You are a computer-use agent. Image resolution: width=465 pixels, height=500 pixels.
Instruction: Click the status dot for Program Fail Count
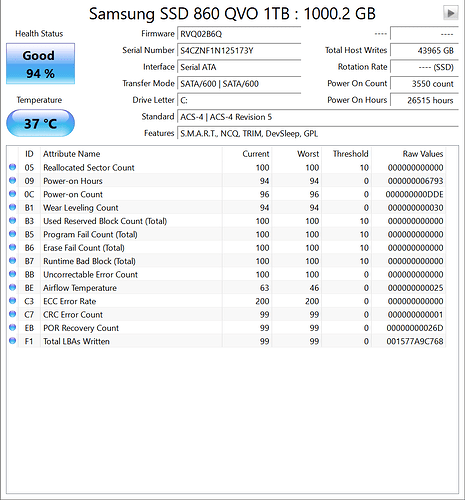[x=13, y=234]
